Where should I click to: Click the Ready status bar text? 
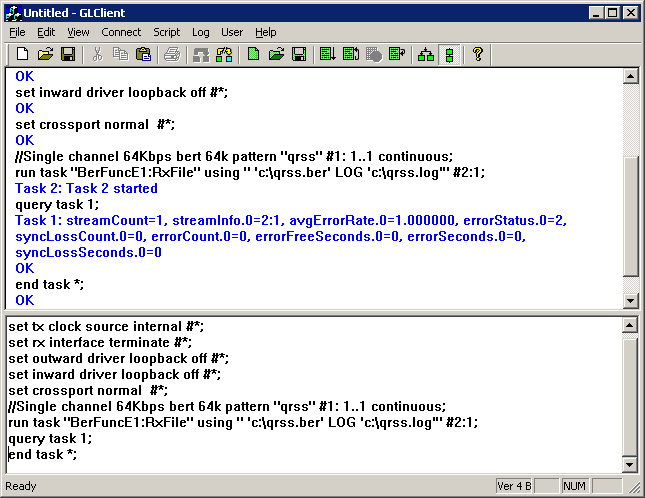click(x=21, y=486)
